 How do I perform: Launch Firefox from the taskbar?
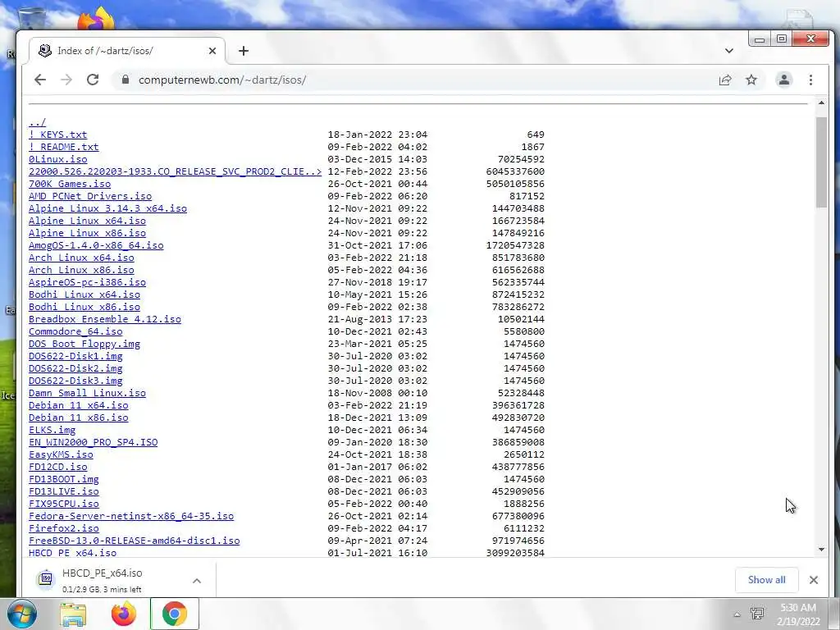point(124,614)
